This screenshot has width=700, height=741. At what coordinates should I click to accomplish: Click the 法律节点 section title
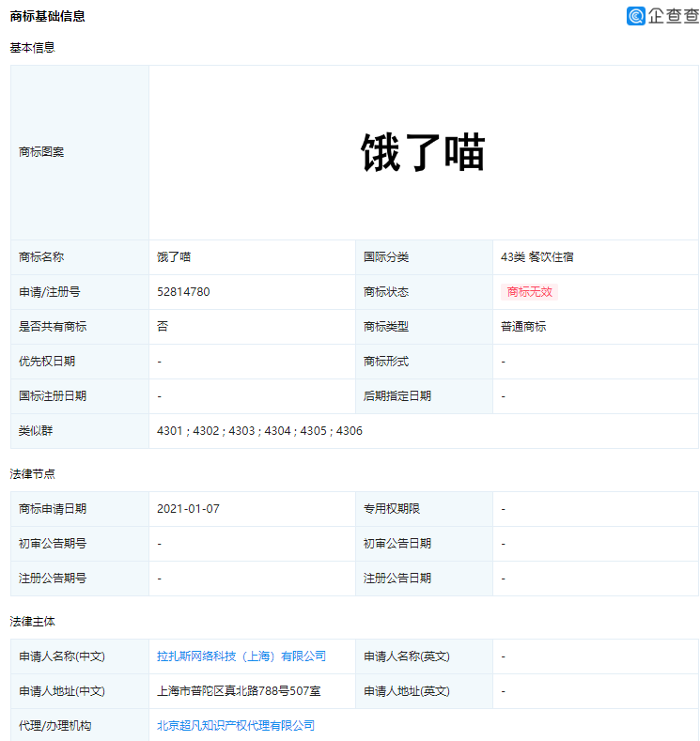(x=33, y=474)
